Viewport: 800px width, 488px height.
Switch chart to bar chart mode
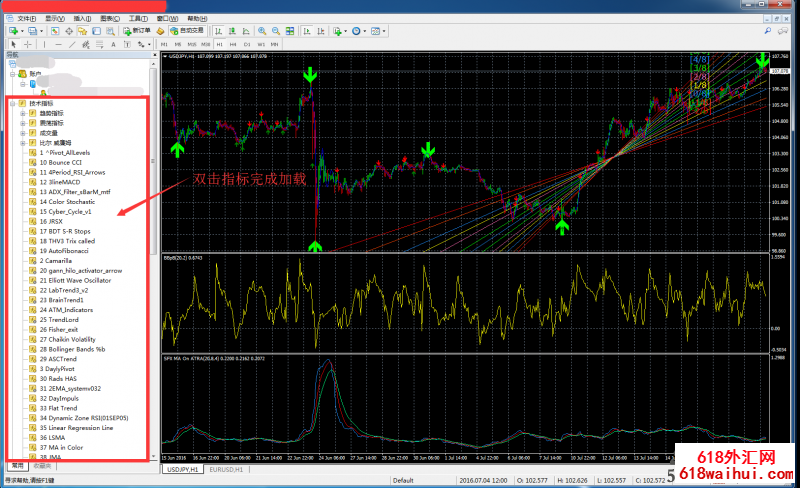[218, 31]
